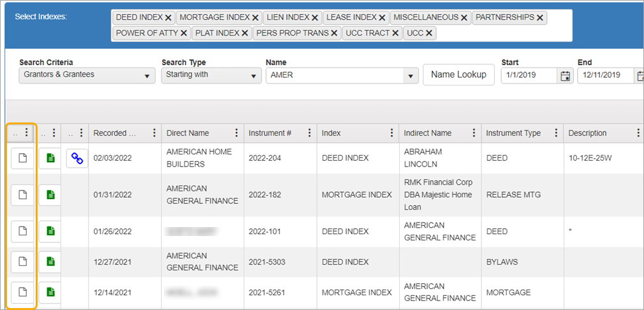Open green document icon for instrument 2021-5261

click(x=50, y=292)
